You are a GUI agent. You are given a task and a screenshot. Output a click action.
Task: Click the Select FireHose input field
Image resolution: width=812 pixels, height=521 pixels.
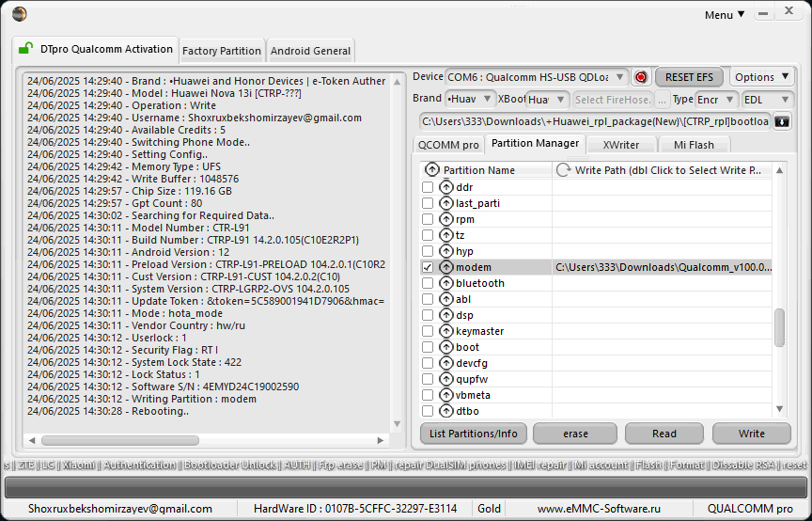click(x=613, y=100)
